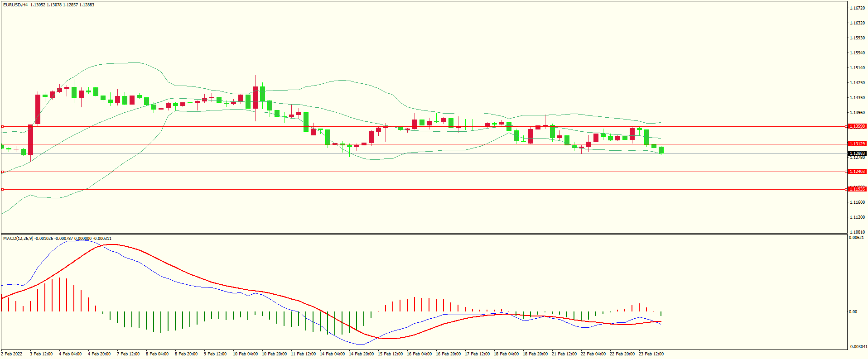Screen dimensions: 868x359
Task: Click the 8 Feb 20:00 time label
Action: (x=186, y=354)
